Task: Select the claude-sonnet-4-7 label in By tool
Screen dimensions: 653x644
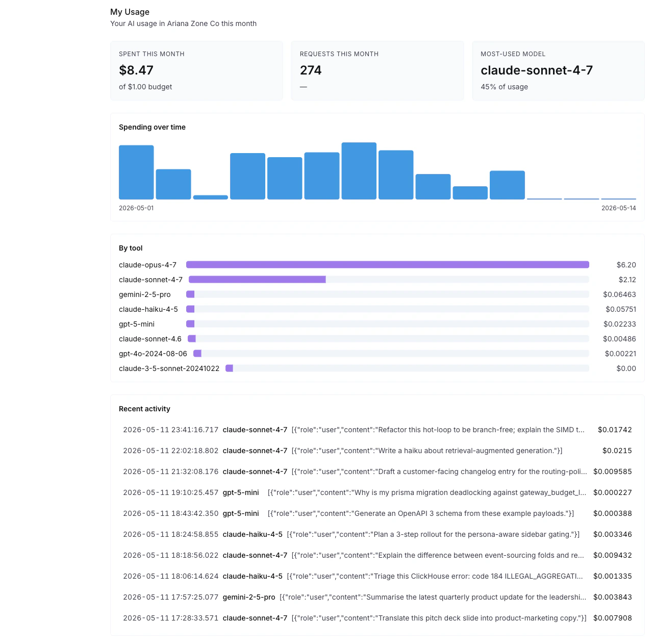Action: point(150,280)
